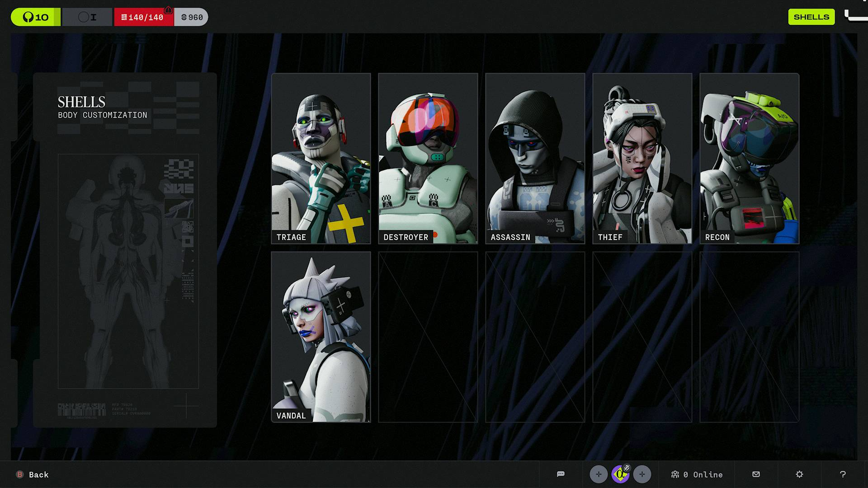
Task: Open settings gear icon
Action: tap(799, 474)
